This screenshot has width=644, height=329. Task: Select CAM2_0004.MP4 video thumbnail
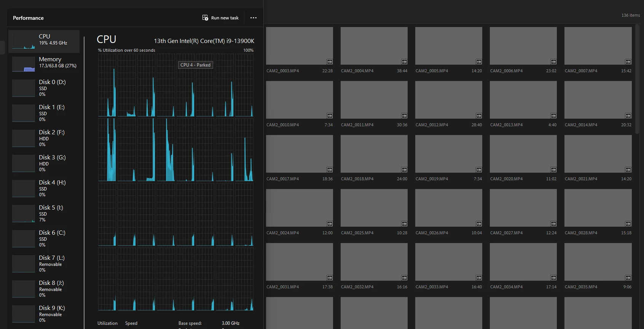374,46
